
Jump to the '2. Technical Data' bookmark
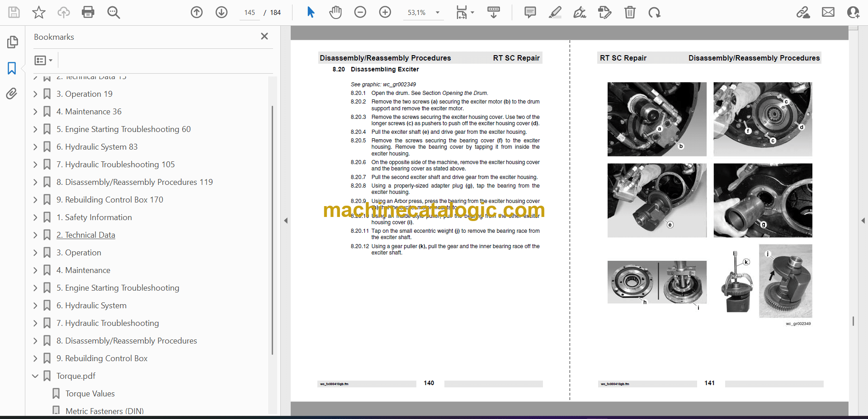(86, 235)
